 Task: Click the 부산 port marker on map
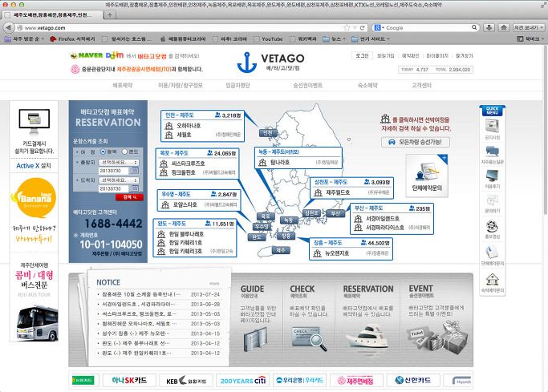pyautogui.click(x=335, y=213)
